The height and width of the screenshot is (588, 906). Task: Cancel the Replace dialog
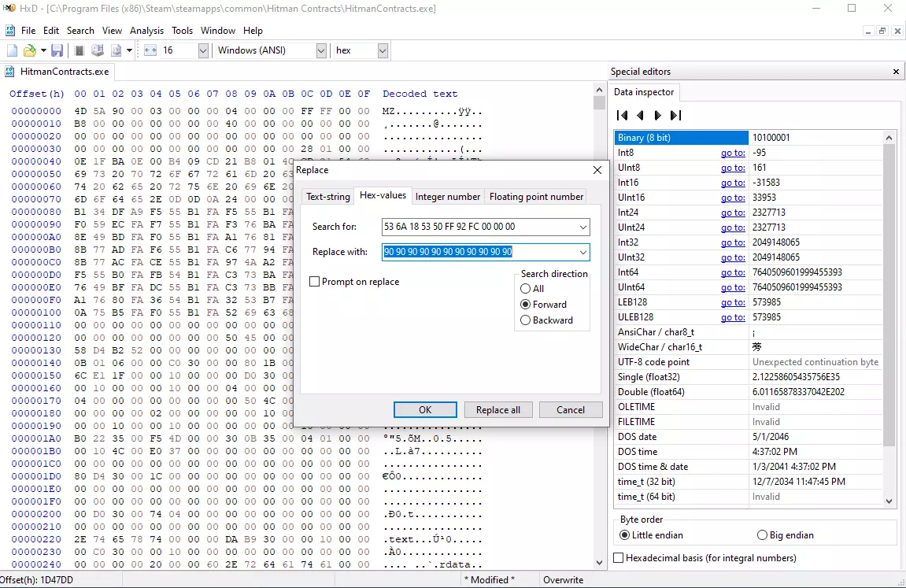point(571,410)
